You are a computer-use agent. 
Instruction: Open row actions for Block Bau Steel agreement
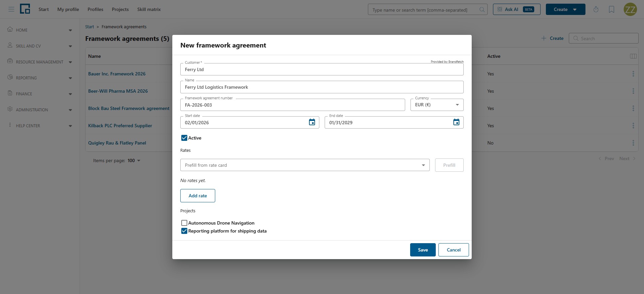coord(633,108)
